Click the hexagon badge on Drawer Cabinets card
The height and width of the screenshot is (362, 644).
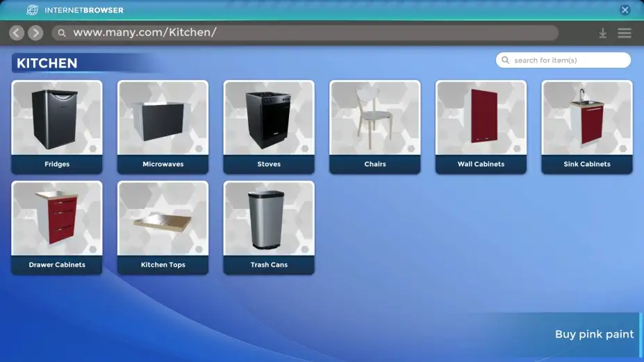(93, 249)
